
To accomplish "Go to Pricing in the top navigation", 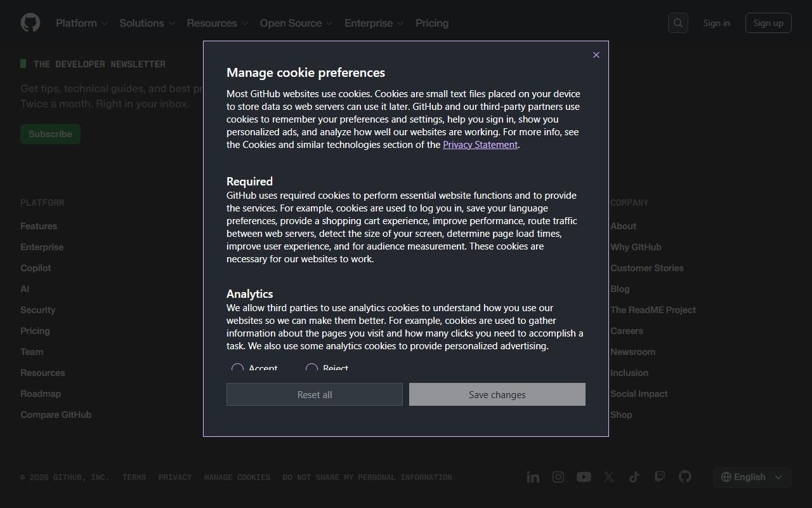I will [432, 23].
